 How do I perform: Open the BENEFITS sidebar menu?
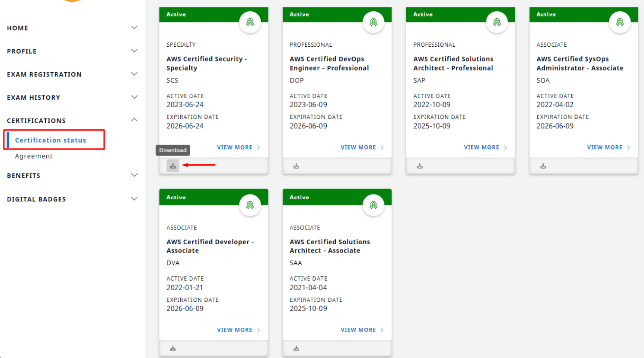click(x=24, y=176)
